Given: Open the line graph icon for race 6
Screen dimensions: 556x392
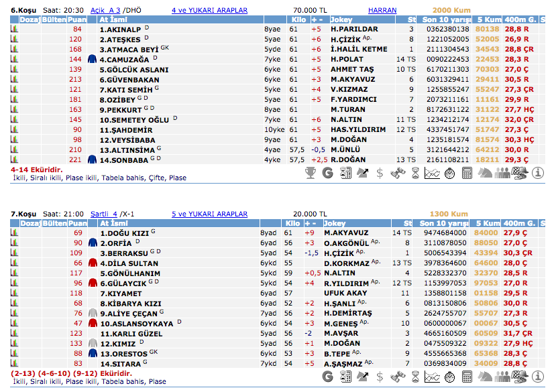Looking at the screenshot, I should (433, 173).
